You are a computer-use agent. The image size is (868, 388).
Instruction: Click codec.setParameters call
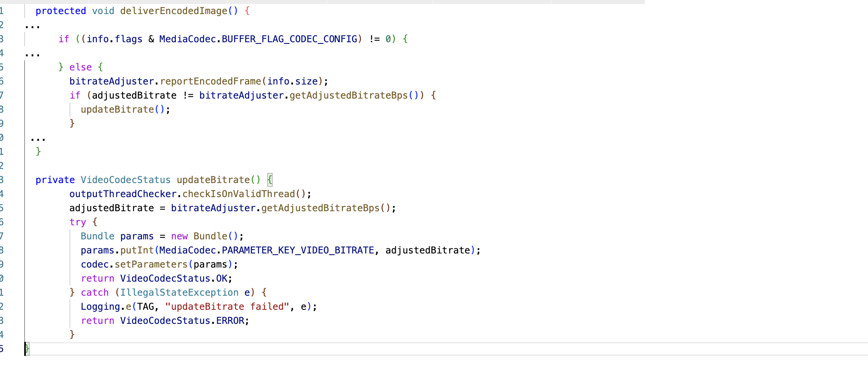[x=134, y=264]
